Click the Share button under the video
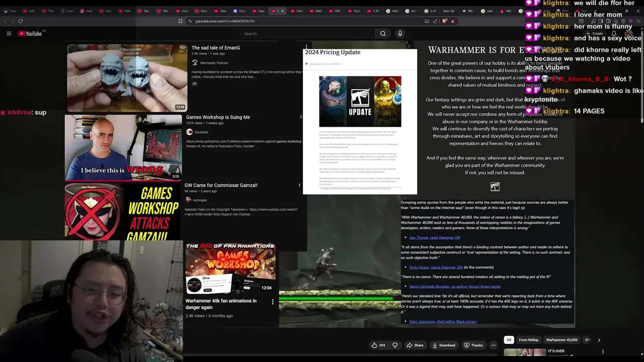Image resolution: width=644 pixels, height=362 pixels. 415,345
